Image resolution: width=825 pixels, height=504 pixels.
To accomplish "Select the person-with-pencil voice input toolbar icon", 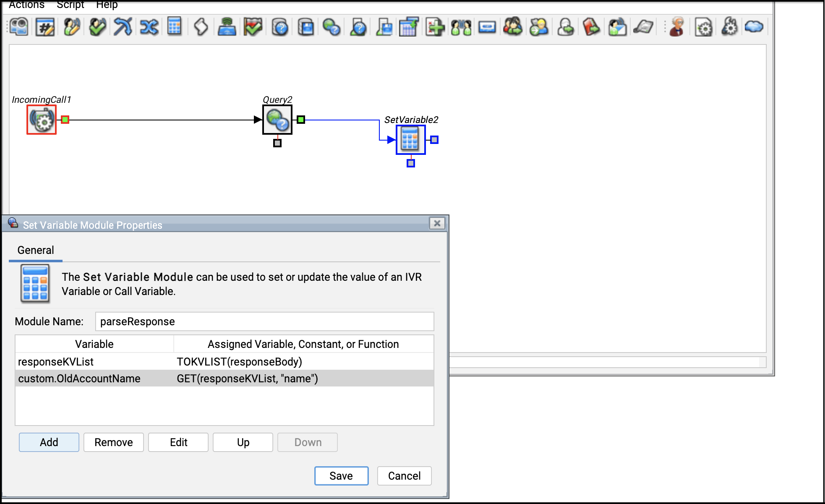I will 71,27.
